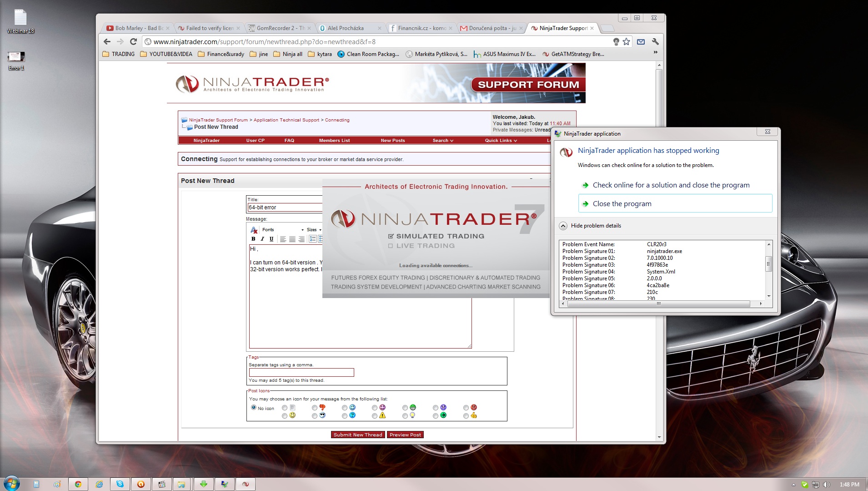The width and height of the screenshot is (868, 491).
Task: Open Skype from the taskbar
Action: pos(120,484)
